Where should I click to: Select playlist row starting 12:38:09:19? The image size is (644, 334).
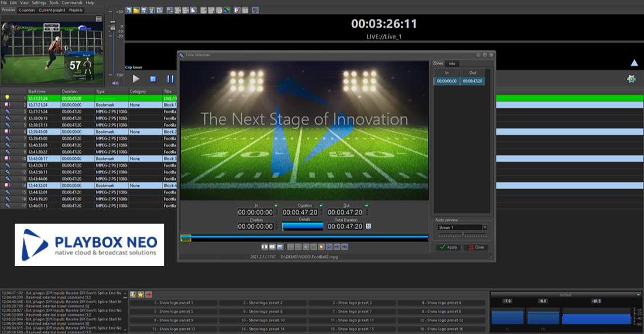pyautogui.click(x=88, y=118)
